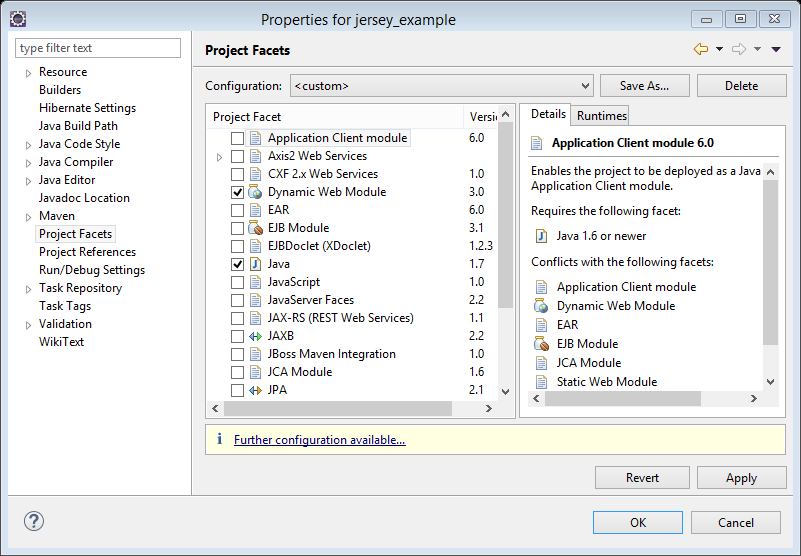Click the Cancel button
The height and width of the screenshot is (556, 801).
736,522
